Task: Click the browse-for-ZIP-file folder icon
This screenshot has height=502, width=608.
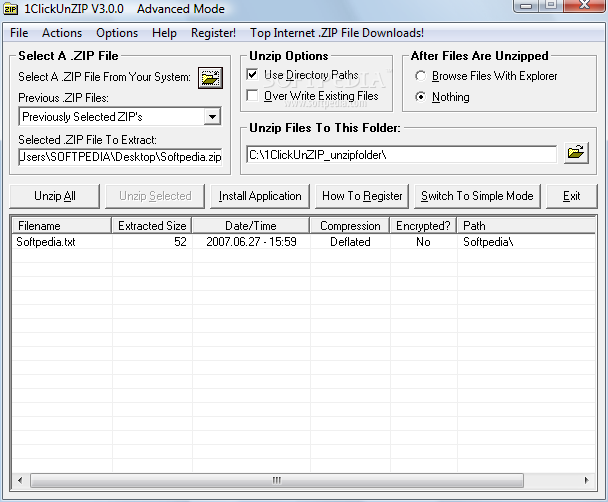Action: [210, 78]
